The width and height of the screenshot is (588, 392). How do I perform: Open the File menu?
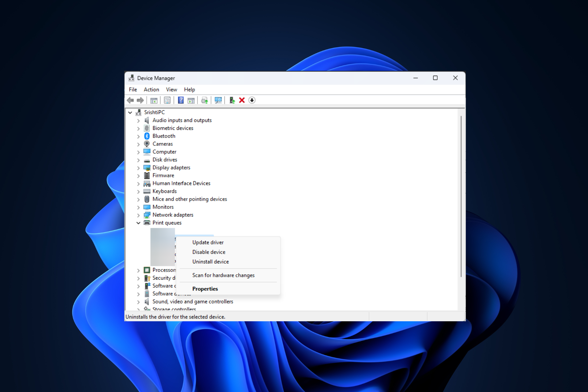click(x=133, y=89)
